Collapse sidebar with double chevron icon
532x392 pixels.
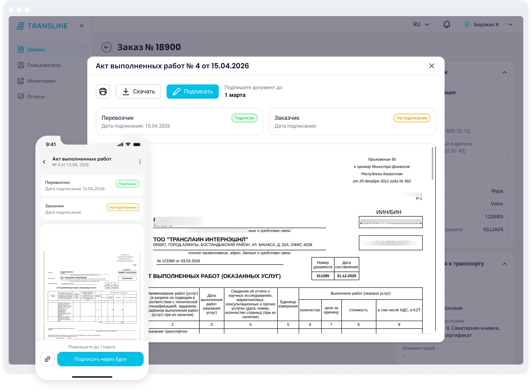point(81,26)
